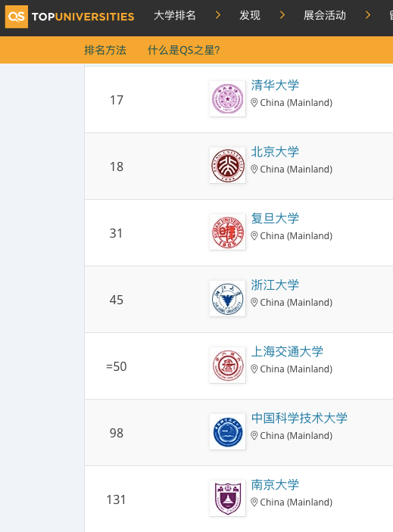Expand the 发现 menu chevron
This screenshot has height=532, width=393.
[282, 15]
